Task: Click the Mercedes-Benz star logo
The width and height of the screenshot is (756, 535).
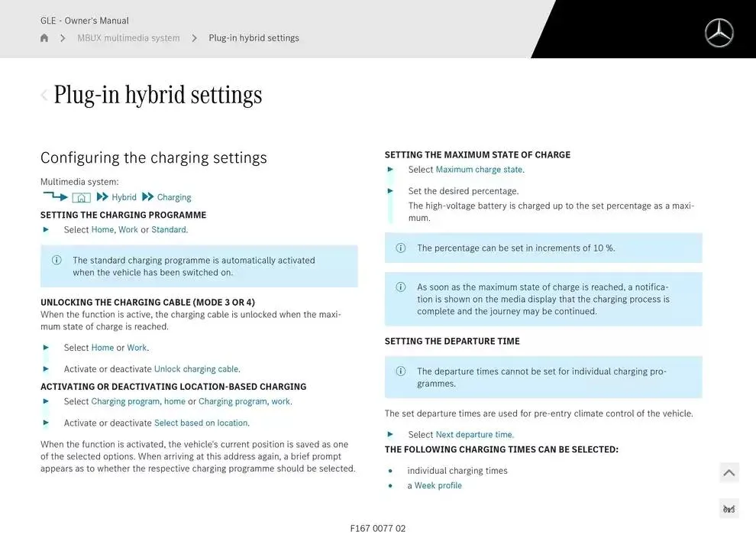Action: tap(719, 33)
